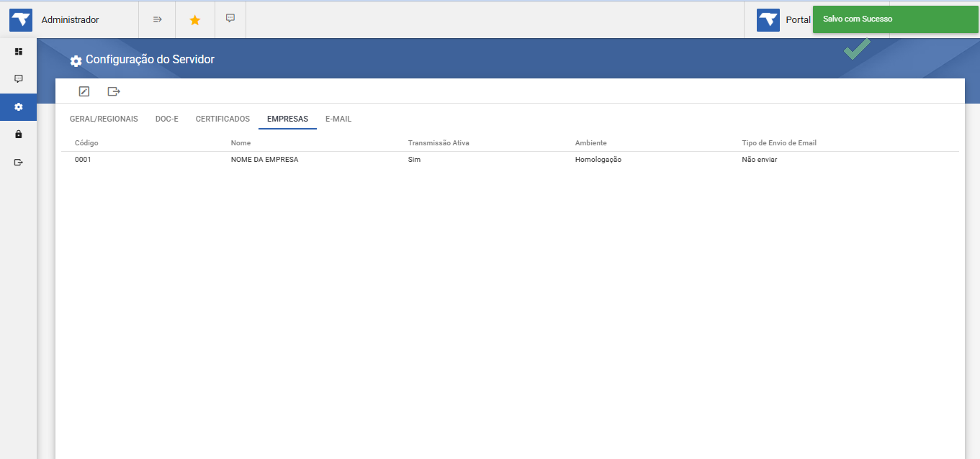The image size is (980, 459).
Task: Click the Administrador user name
Action: pos(71,20)
